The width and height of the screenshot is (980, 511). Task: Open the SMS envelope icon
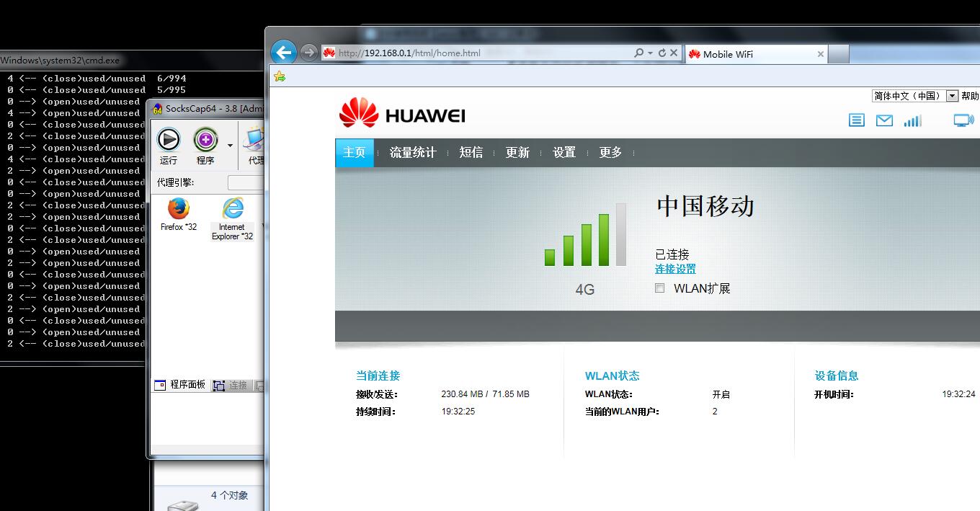[x=884, y=120]
